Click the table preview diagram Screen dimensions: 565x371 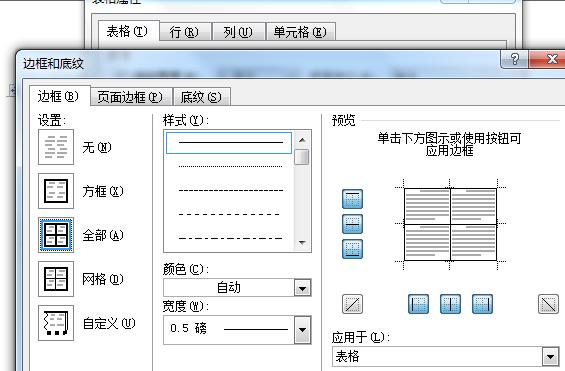pos(450,224)
